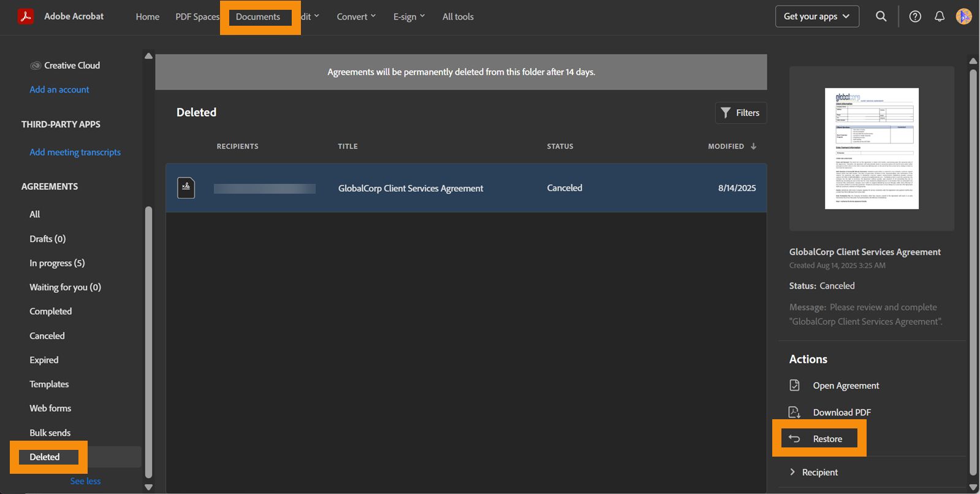Click the agreement signature file icon
Screen dimensions: 980x494
[186, 188]
